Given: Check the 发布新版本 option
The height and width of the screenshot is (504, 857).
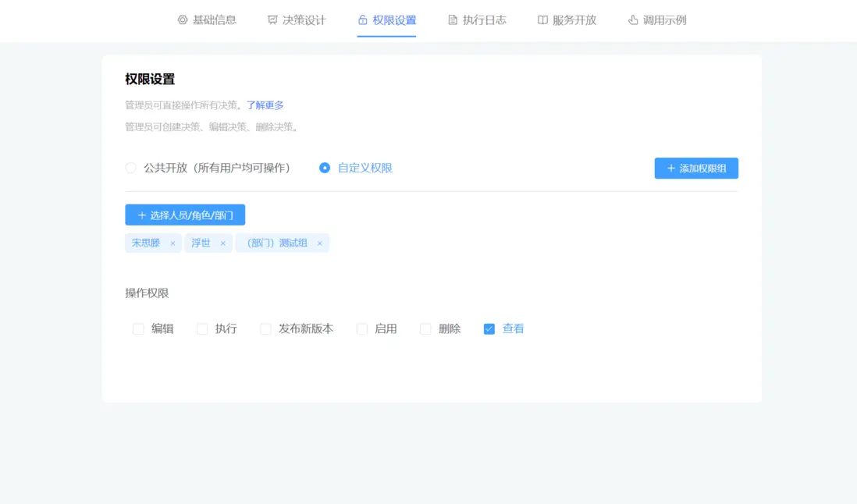Looking at the screenshot, I should tap(265, 328).
